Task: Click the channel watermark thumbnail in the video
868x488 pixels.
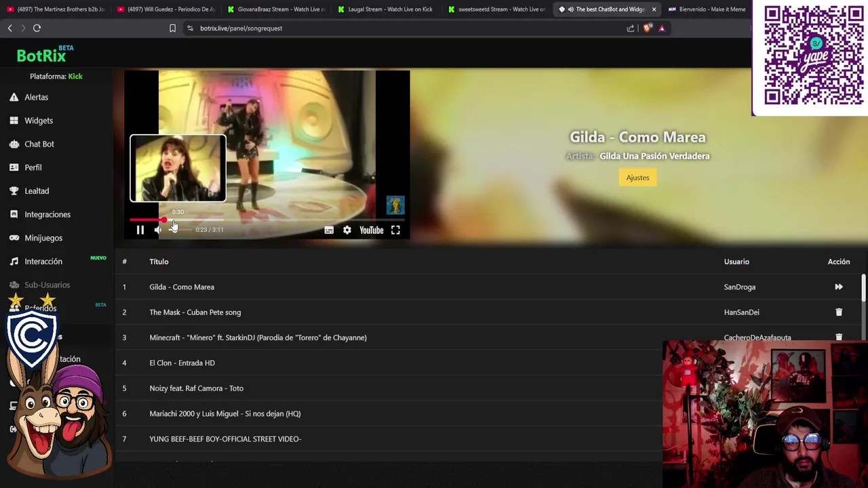Action: 395,205
